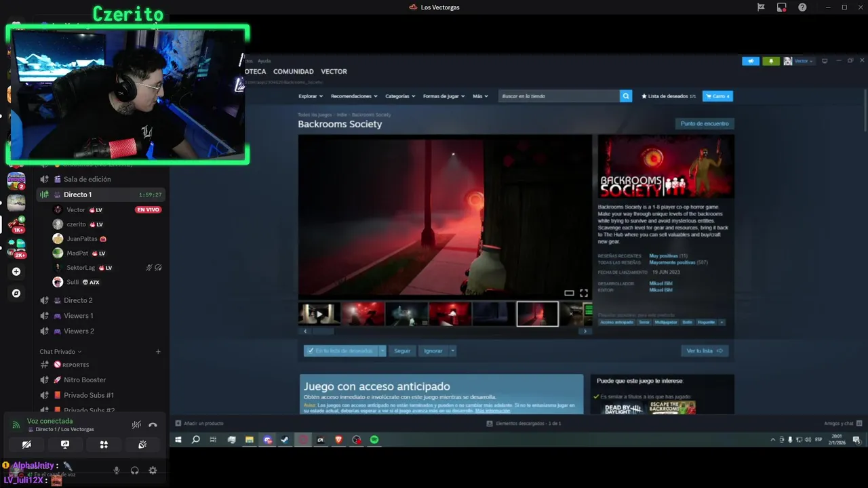This screenshot has height=488, width=868.
Task: Open Discord soundboard button
Action: coord(142,445)
